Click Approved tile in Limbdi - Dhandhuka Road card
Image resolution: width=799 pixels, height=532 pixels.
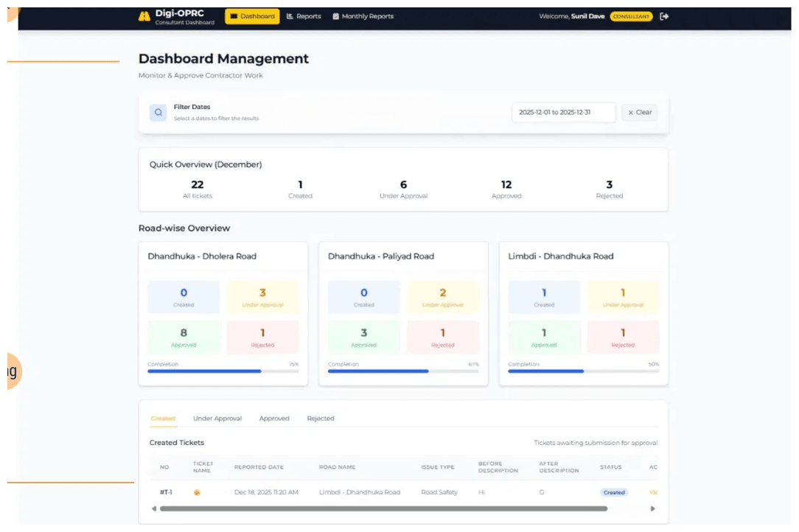tap(544, 337)
